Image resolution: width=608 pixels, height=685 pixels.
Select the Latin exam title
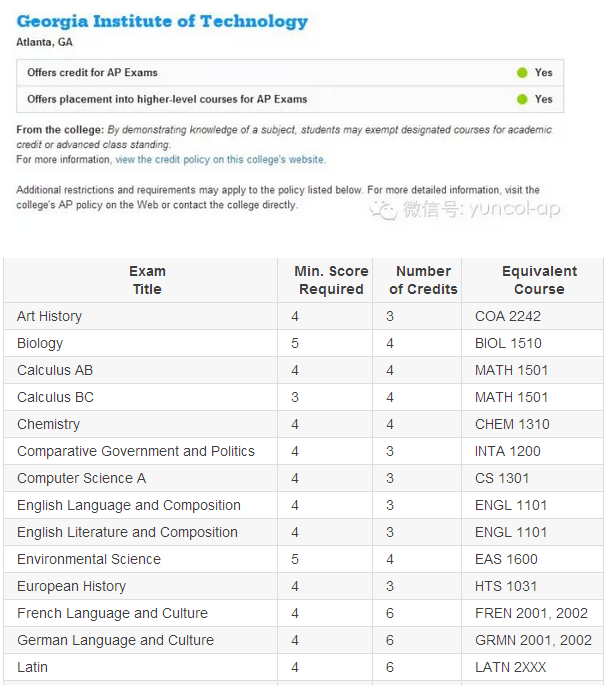pyautogui.click(x=32, y=667)
